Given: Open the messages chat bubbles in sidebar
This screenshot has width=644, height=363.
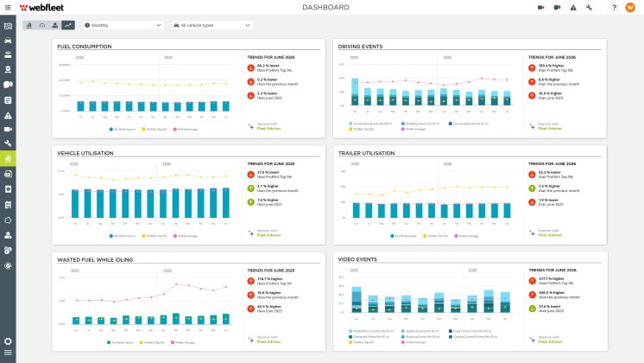Looking at the screenshot, I should point(8,85).
